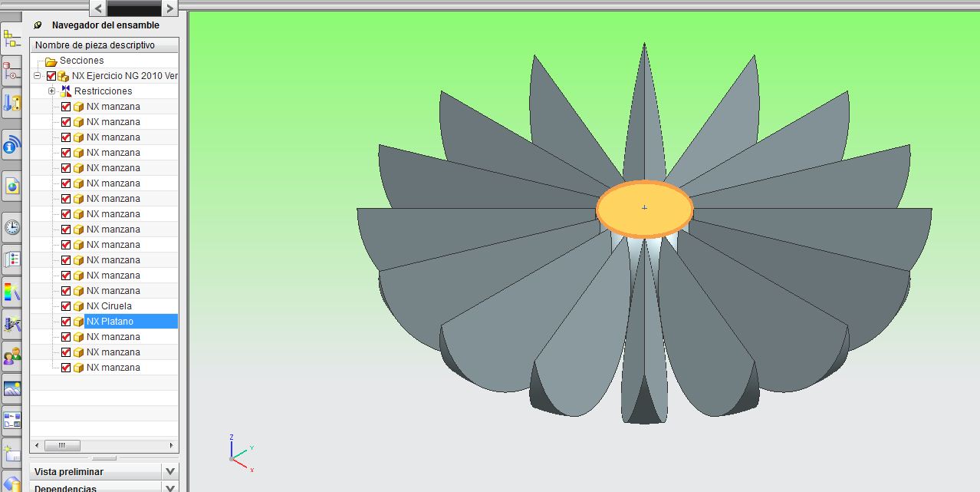
Task: Open the web browser resource tab
Action: pyautogui.click(x=12, y=186)
